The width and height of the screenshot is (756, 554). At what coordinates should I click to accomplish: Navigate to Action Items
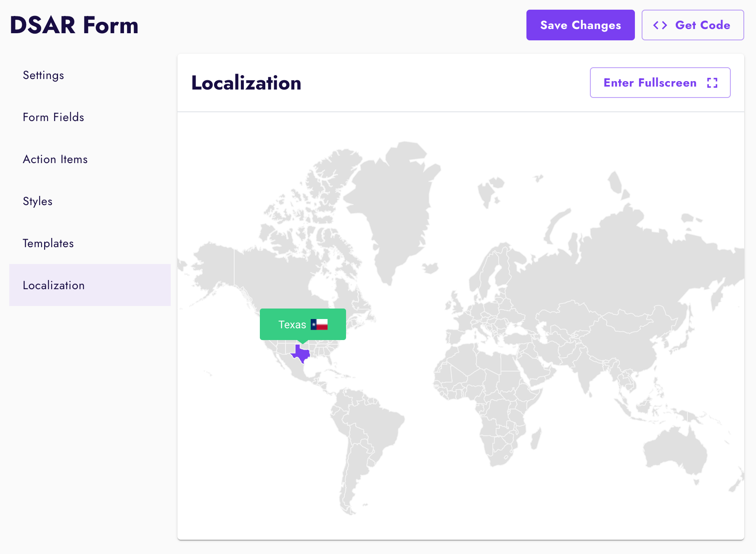[55, 159]
